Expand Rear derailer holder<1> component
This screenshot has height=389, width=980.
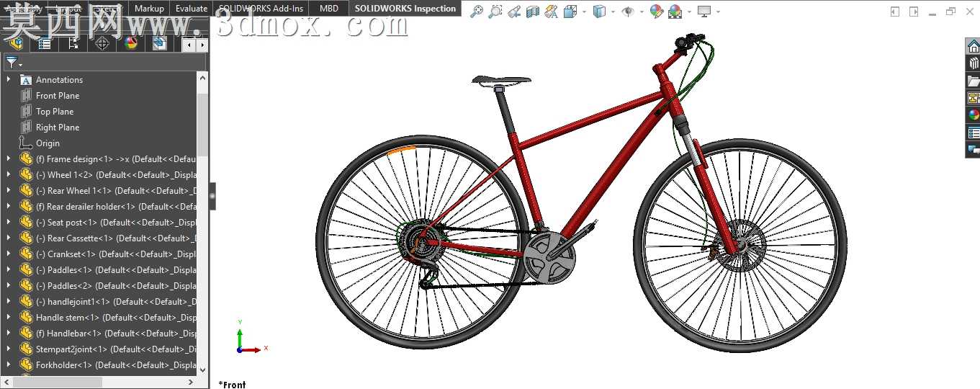click(x=9, y=206)
